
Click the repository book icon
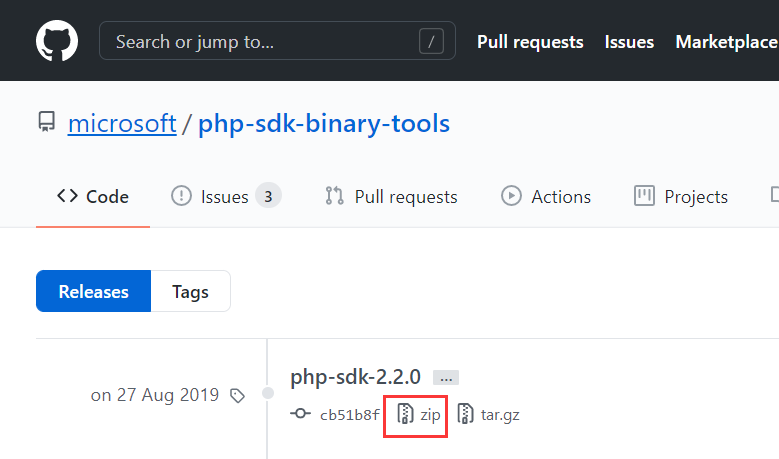coord(47,122)
